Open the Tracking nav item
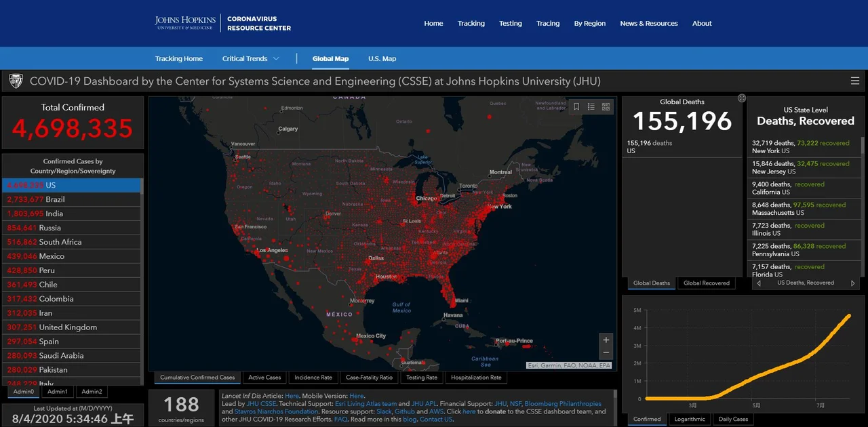Screen dimensions: 868x427 coord(471,23)
